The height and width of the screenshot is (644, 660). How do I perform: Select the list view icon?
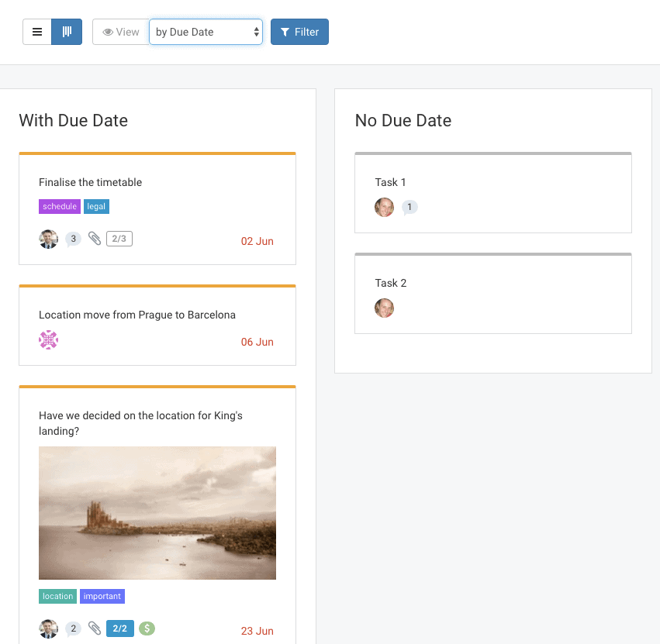[37, 31]
